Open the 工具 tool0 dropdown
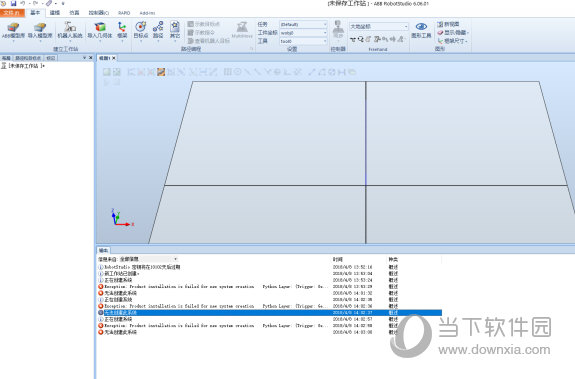Image resolution: width=575 pixels, height=379 pixels. click(303, 41)
